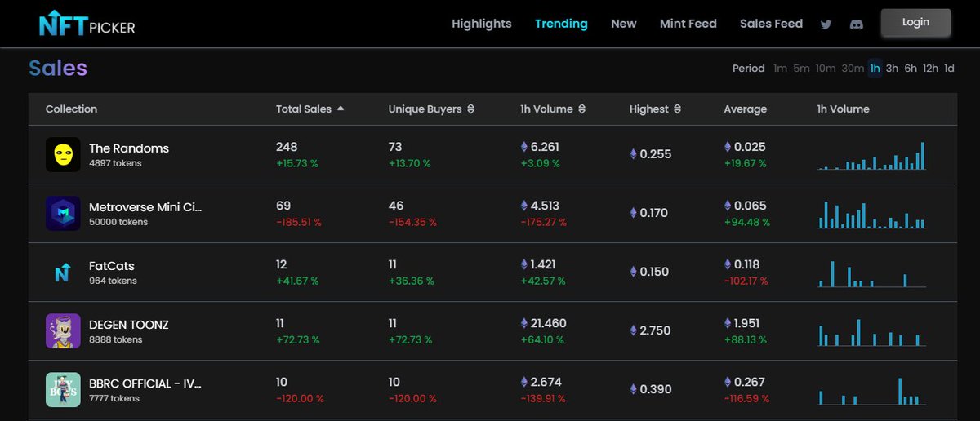Switch period to 3h
980x421 pixels.
click(x=892, y=69)
